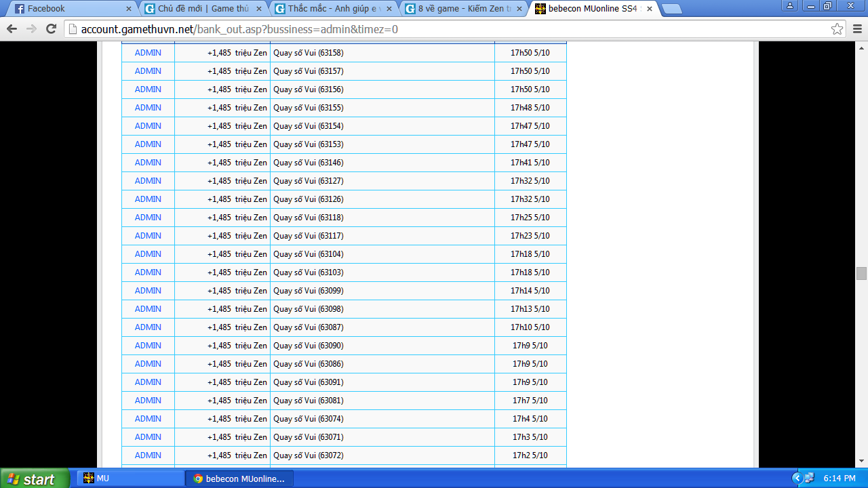
Task: Select the text Quay số Vui (63126)
Action: [x=309, y=199]
